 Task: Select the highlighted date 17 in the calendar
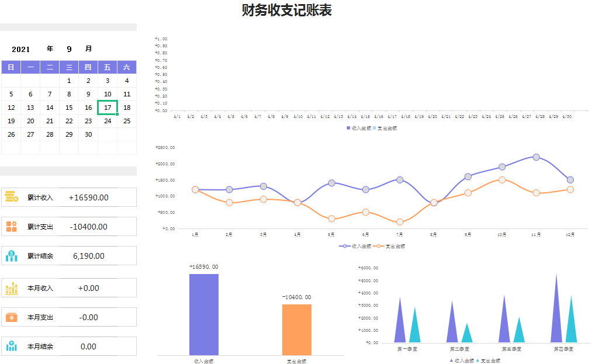point(108,108)
